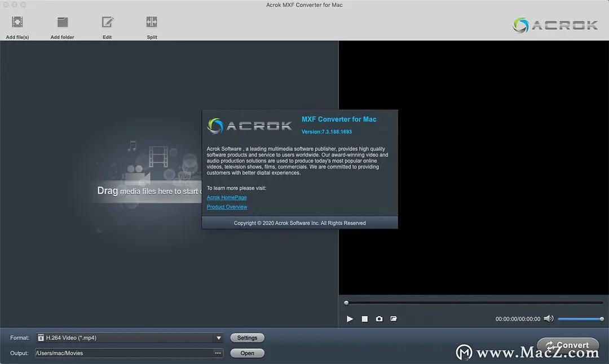The height and width of the screenshot is (364, 609).
Task: Click the Acrok logo in the top-right corner
Action: 555,25
